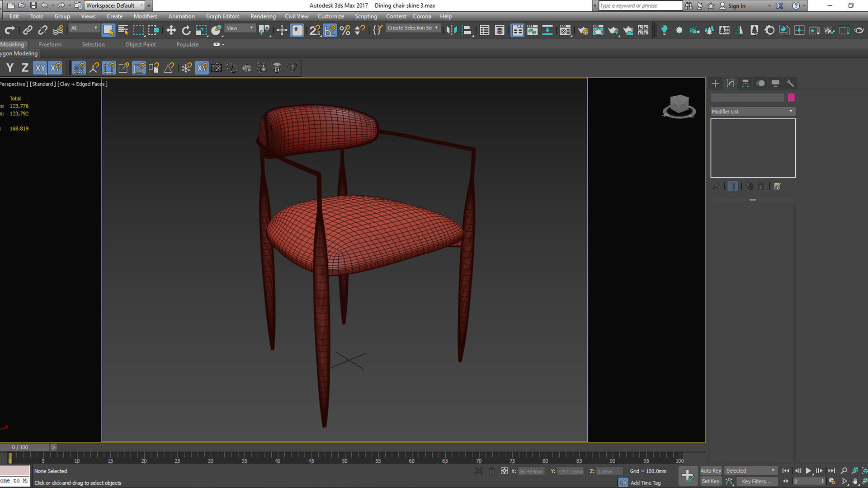This screenshot has height=488, width=868.
Task: Click the Zoom viewport navigation icon
Action: pyautogui.click(x=844, y=471)
